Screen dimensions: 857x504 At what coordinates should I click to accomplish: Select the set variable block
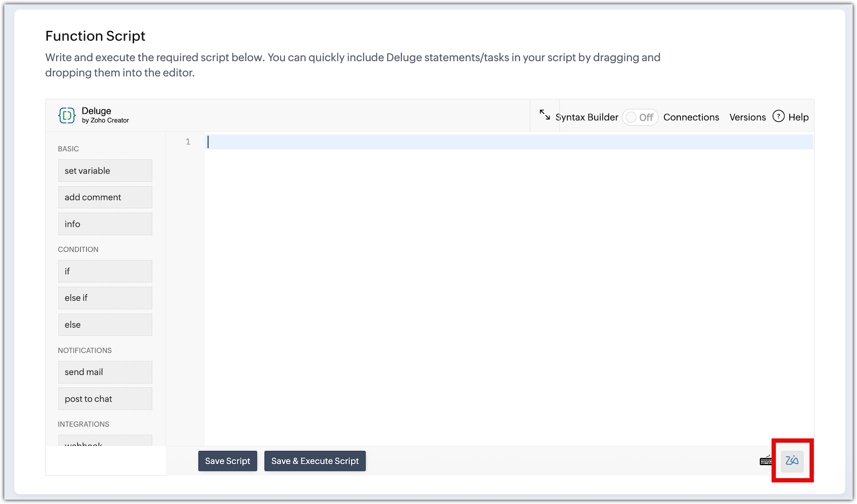pos(105,170)
